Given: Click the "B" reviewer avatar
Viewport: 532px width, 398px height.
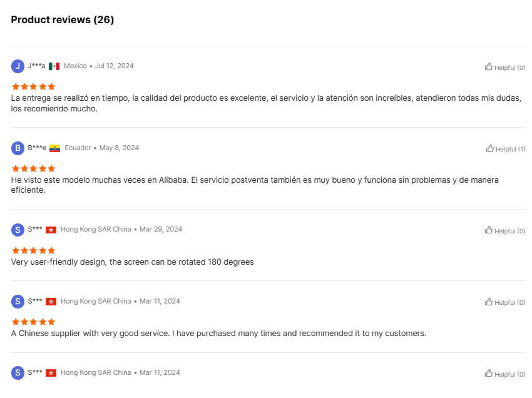Looking at the screenshot, I should (18, 148).
